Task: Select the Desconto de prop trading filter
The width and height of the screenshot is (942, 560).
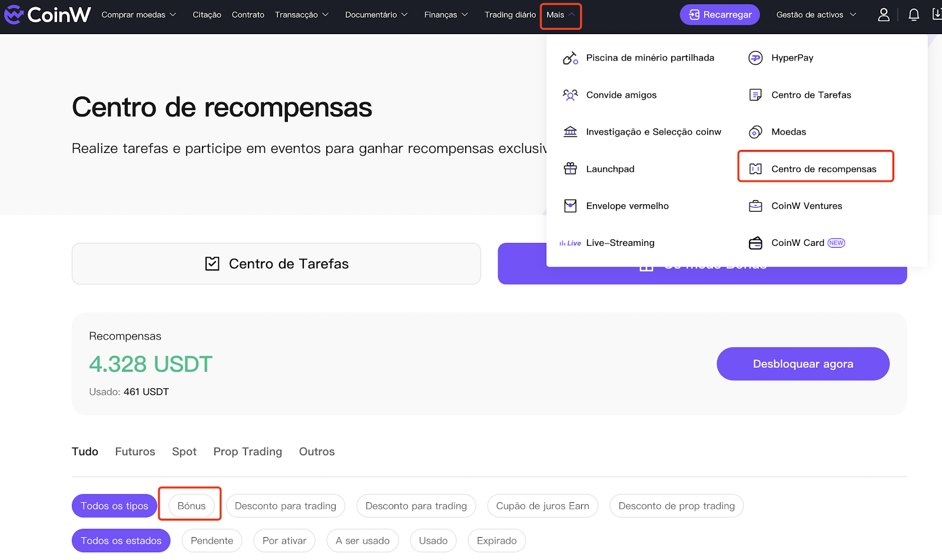Action: [x=676, y=506]
